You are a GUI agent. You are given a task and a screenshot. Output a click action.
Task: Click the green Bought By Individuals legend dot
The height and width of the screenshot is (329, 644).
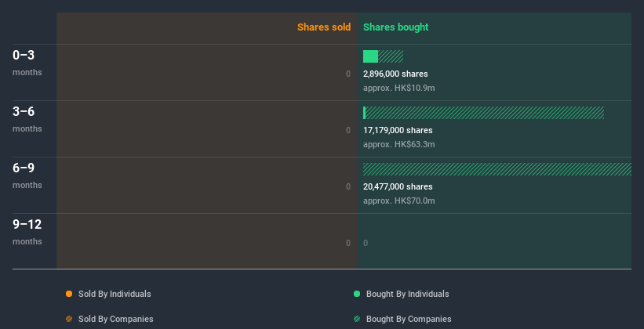357,294
